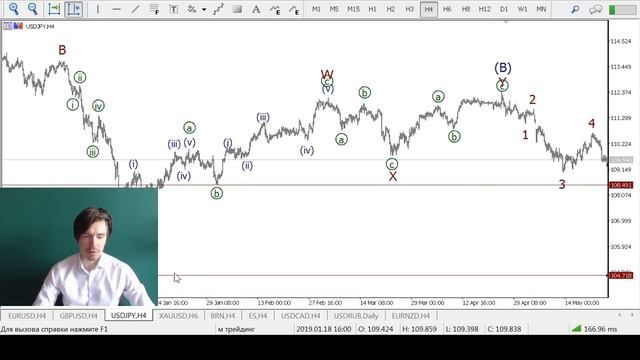The width and height of the screenshot is (640, 360).
Task: Switch chart to MN timeframe
Action: (x=541, y=9)
